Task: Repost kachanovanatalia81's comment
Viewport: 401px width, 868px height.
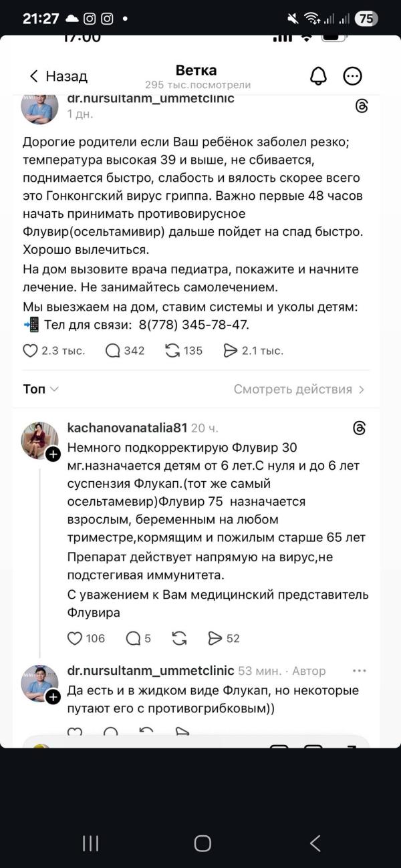Action: (x=179, y=638)
